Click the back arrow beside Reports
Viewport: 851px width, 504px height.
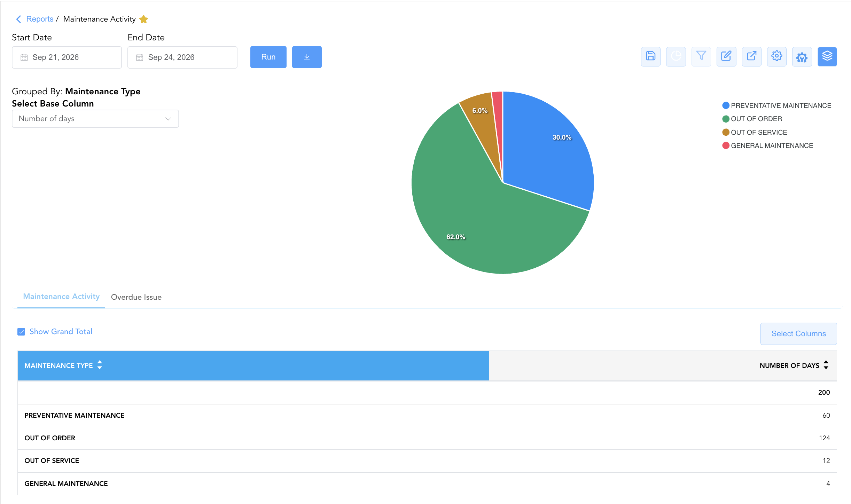(x=19, y=19)
